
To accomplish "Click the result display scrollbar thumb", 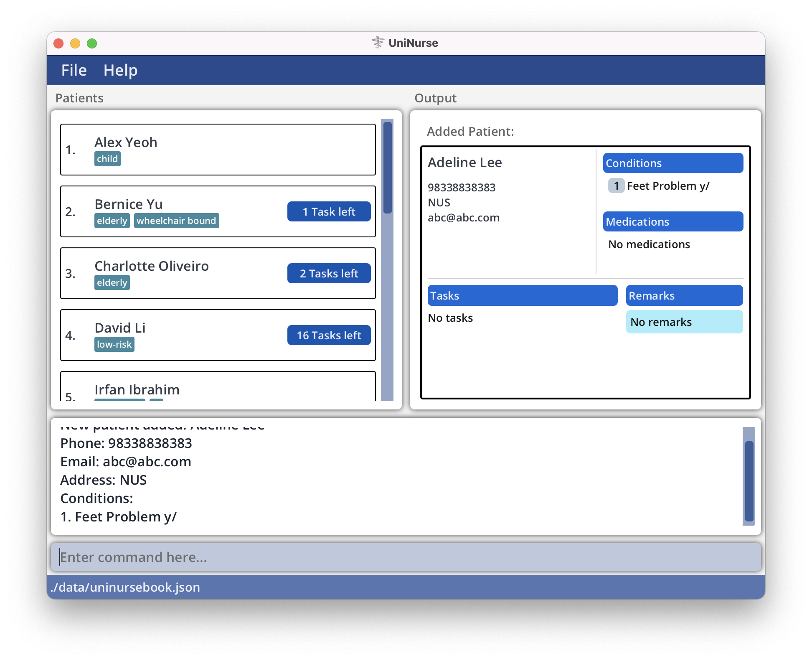I will click(749, 480).
